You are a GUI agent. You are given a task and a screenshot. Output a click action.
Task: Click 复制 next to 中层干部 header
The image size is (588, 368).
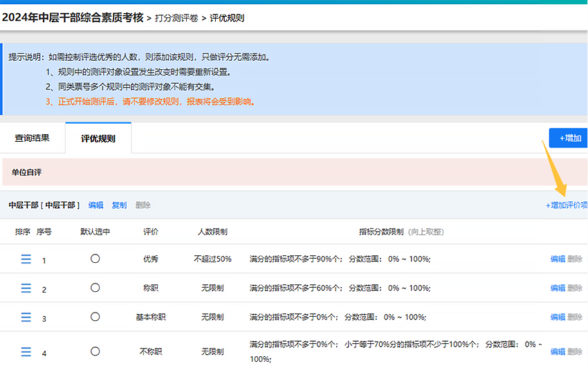[119, 205]
